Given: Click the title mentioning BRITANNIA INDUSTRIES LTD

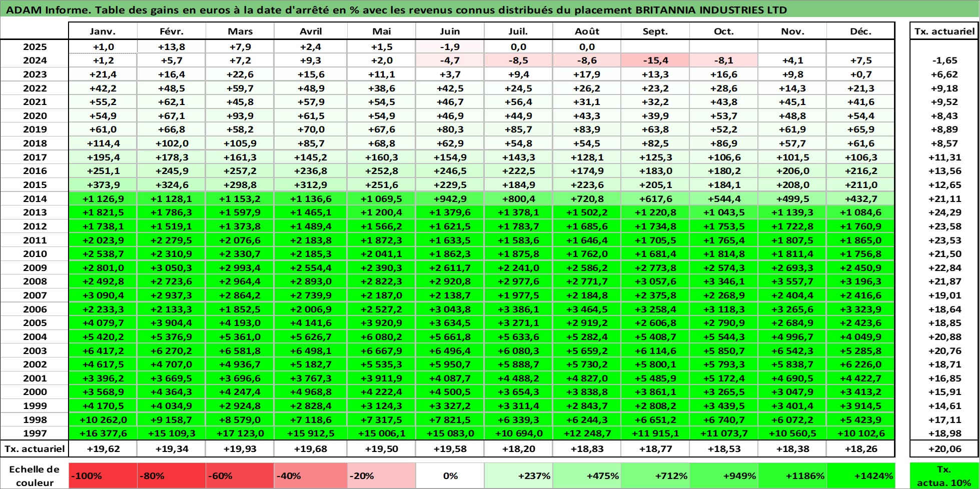Looking at the screenshot, I should tap(397, 9).
